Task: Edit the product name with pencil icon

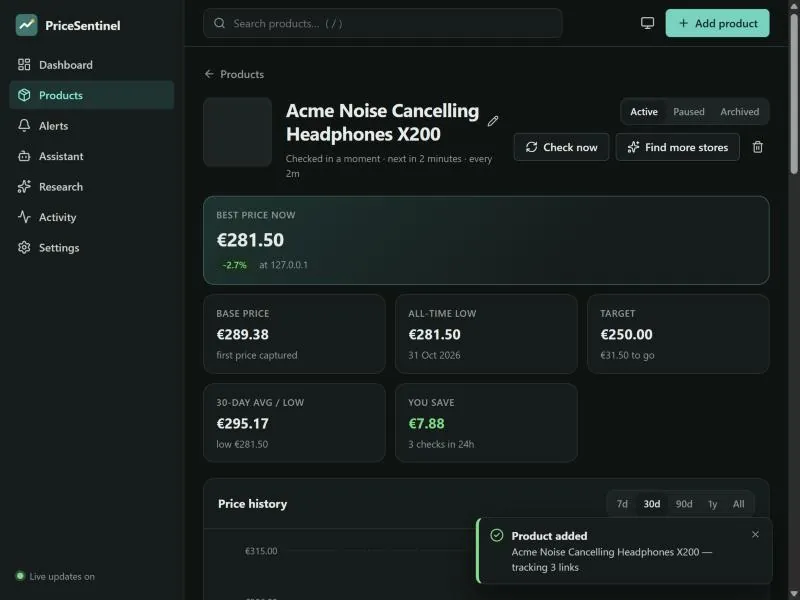Action: tap(493, 121)
